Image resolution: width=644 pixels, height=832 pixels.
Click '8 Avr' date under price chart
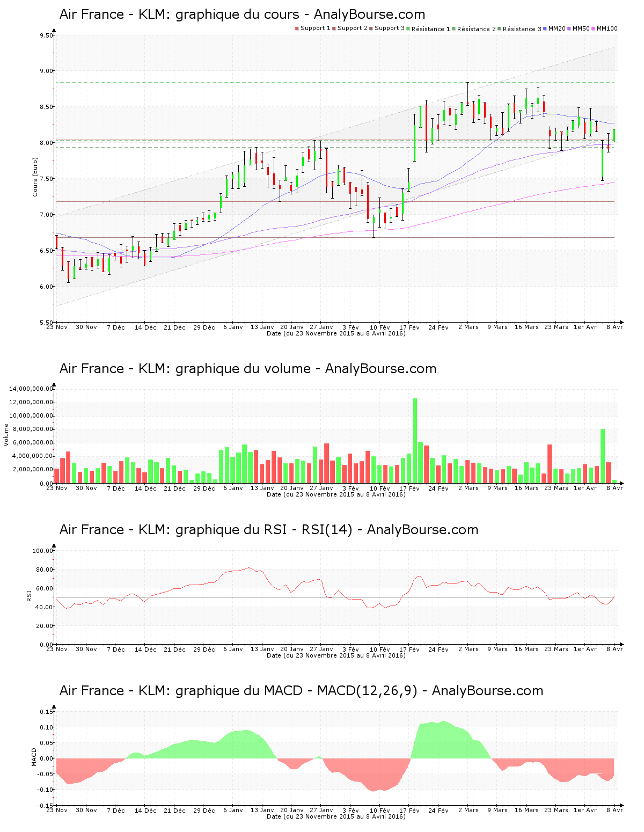pos(614,327)
